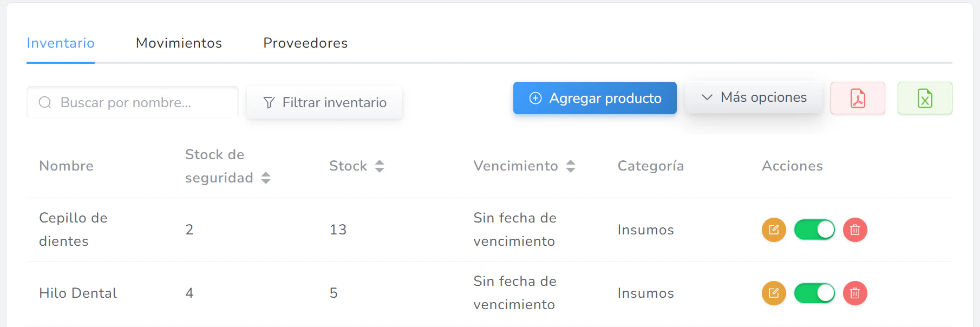Select the Inventario tab
This screenshot has width=980, height=327.
(x=61, y=43)
